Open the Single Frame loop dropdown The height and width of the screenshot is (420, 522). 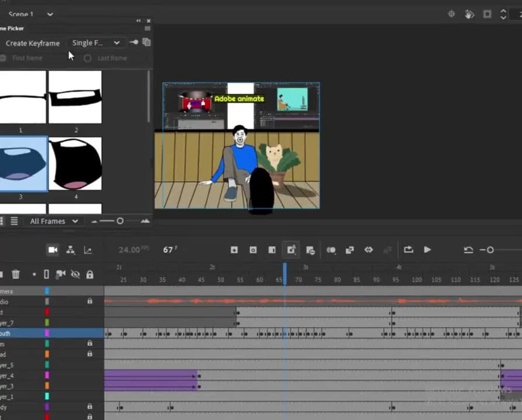click(96, 43)
